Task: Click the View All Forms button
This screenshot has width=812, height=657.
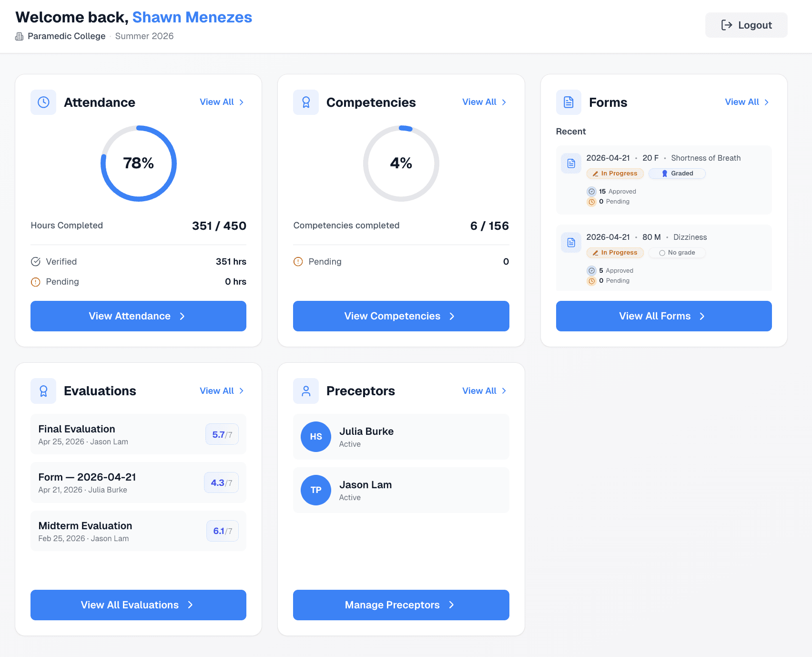Action: [x=664, y=316]
